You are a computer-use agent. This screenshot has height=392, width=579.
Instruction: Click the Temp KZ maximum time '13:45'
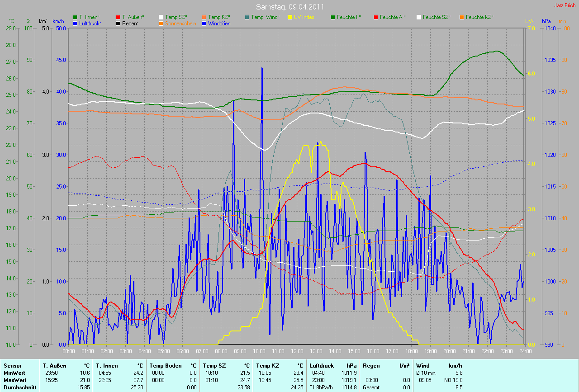click(x=266, y=380)
